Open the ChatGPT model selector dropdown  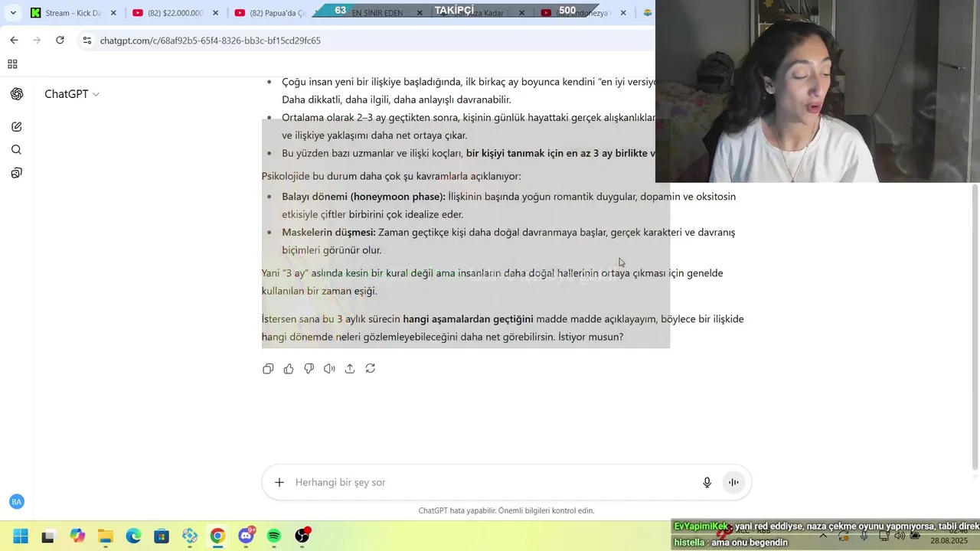tap(72, 94)
